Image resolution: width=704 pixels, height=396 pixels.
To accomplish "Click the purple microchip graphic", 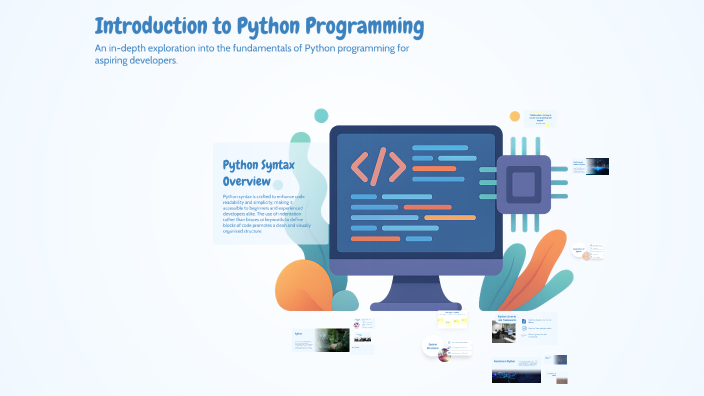I will (x=524, y=184).
